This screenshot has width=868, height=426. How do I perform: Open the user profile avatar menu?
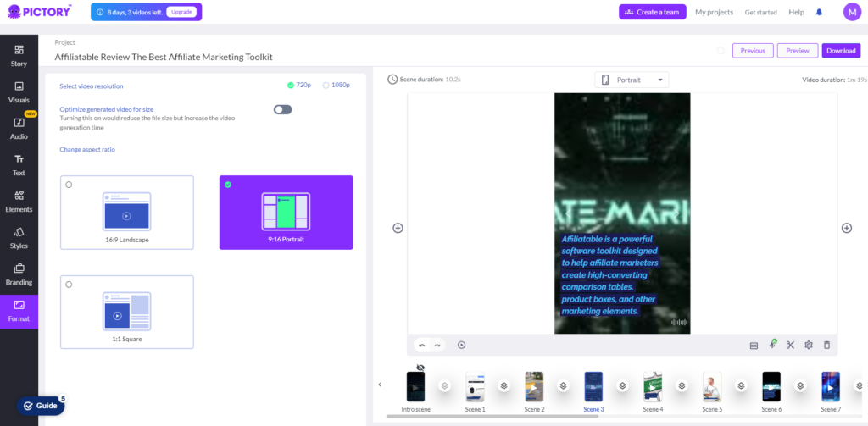[853, 12]
